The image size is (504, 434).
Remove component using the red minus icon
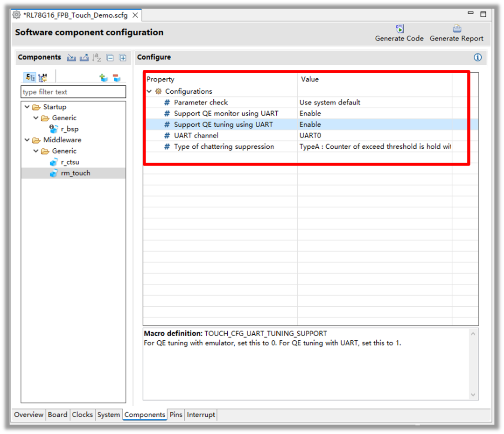pyautogui.click(x=117, y=78)
